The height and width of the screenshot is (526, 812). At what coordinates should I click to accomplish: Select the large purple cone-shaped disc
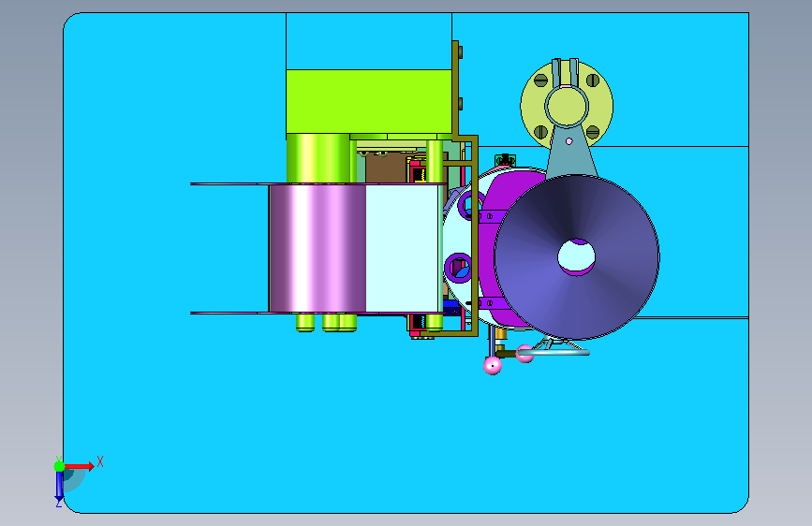pos(576,257)
